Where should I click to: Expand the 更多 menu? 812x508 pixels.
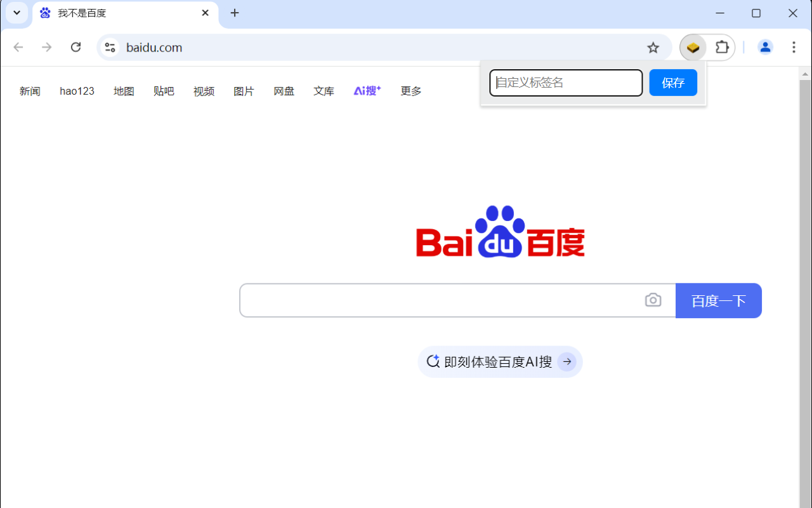[x=411, y=91]
